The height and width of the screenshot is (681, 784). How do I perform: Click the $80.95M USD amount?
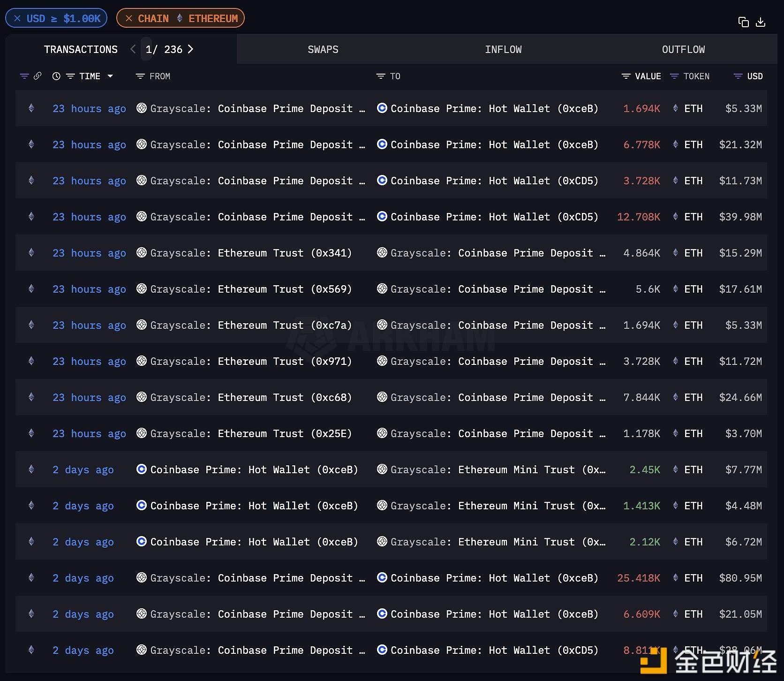[x=740, y=578]
